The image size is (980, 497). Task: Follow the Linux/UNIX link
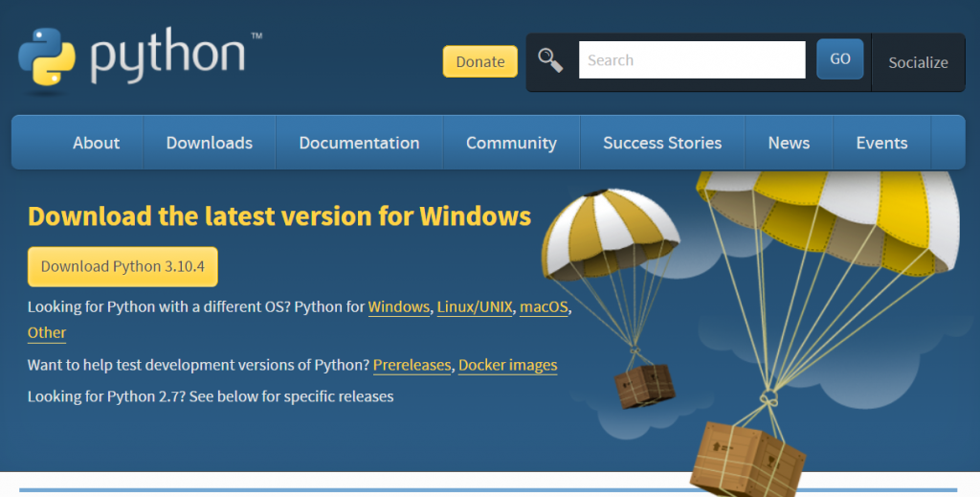475,307
